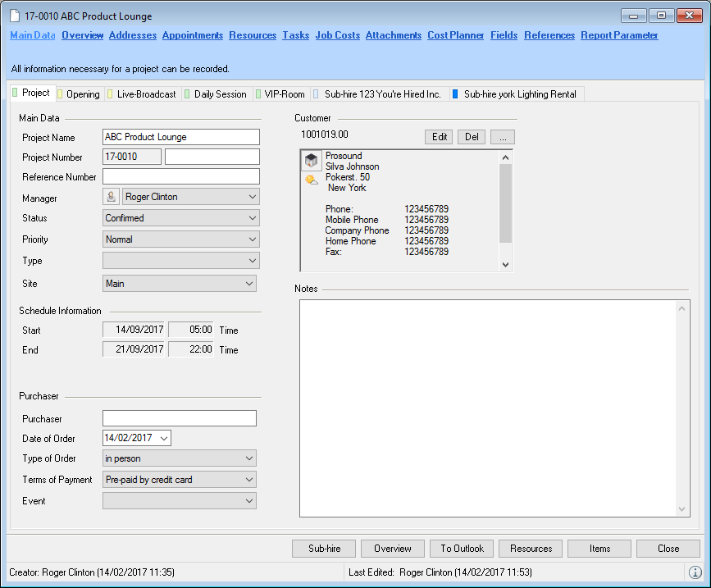Click the manager person icon button
711x588 pixels.
[111, 197]
